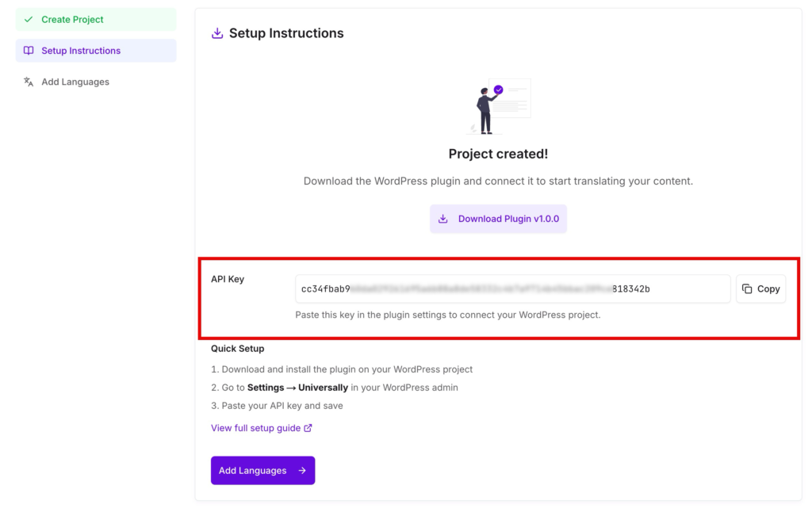Image resolution: width=812 pixels, height=512 pixels.
Task: Copy the API key
Action: (x=760, y=288)
